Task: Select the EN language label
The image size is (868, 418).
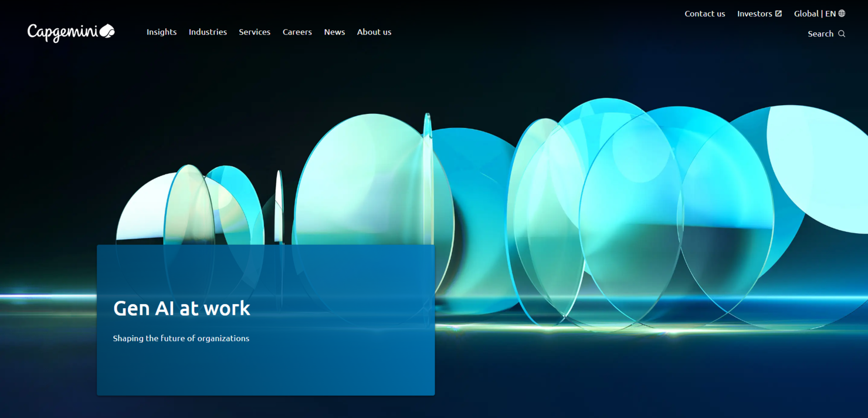Action: (831, 14)
